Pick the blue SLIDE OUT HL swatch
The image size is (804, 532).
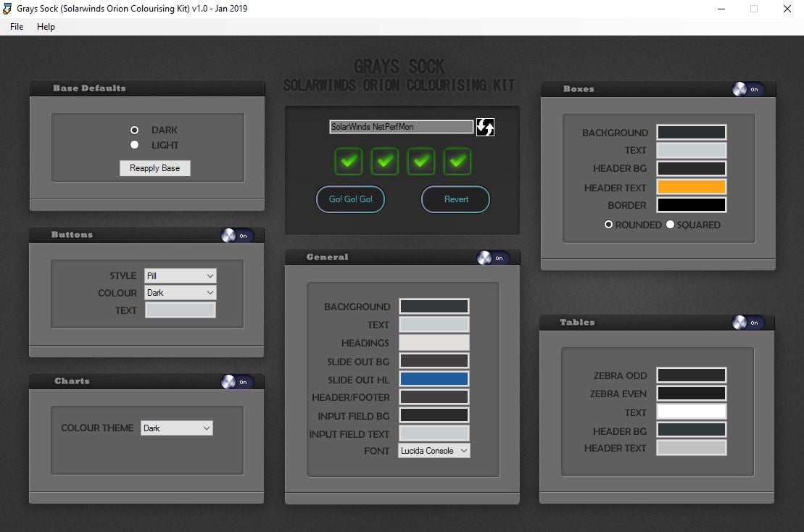pos(434,379)
